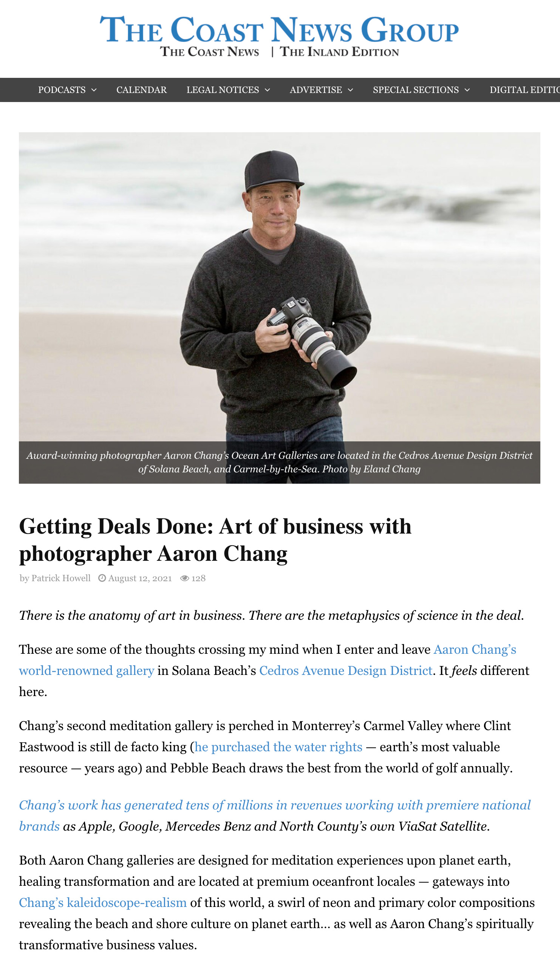Click the article headline Getting Deals Done
The height and width of the screenshot is (964, 560).
[x=215, y=540]
